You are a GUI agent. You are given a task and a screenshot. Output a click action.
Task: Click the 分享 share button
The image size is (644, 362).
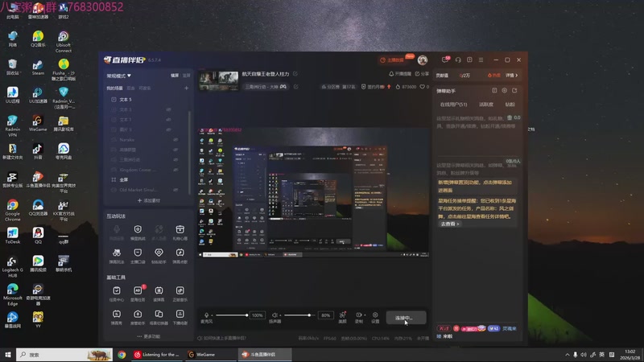coord(422,74)
